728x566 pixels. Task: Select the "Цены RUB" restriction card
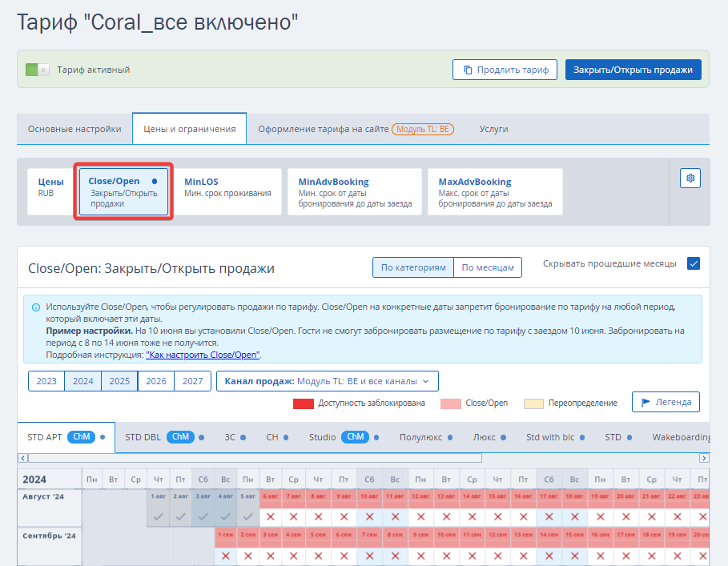pyautogui.click(x=50, y=191)
